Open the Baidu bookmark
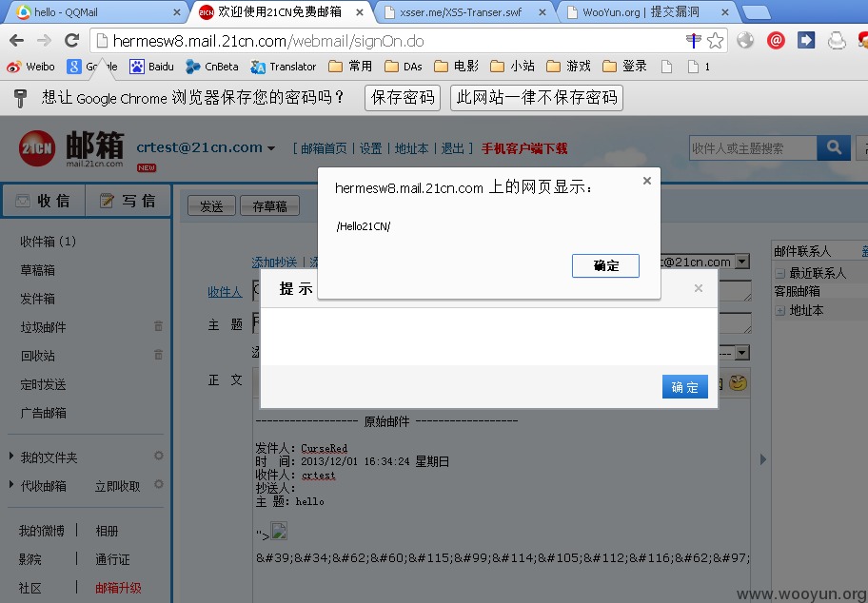868x603 pixels. pos(151,67)
